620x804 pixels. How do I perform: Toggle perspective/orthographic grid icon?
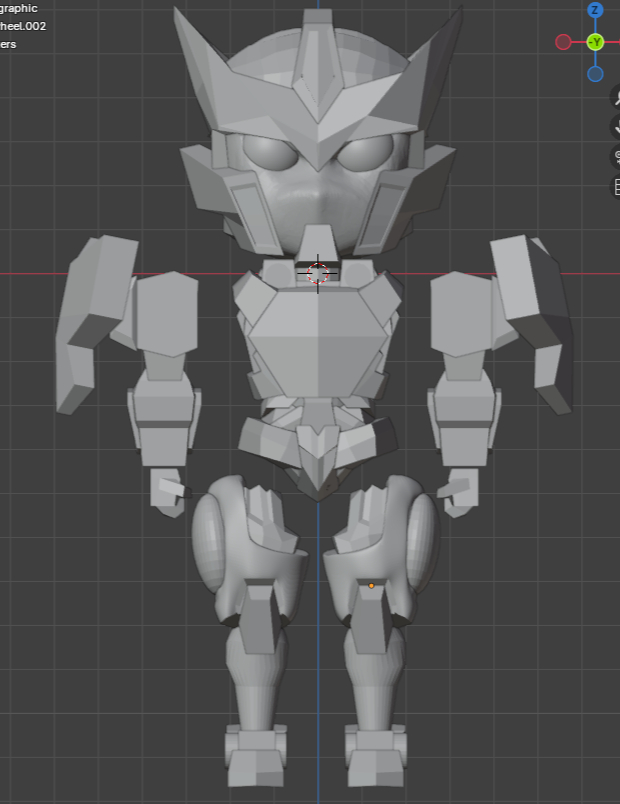point(614,187)
